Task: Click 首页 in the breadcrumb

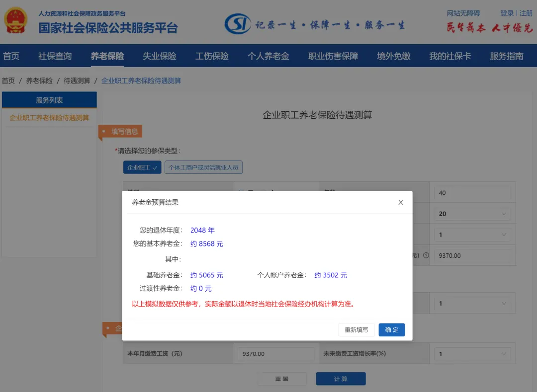Action: click(8, 80)
